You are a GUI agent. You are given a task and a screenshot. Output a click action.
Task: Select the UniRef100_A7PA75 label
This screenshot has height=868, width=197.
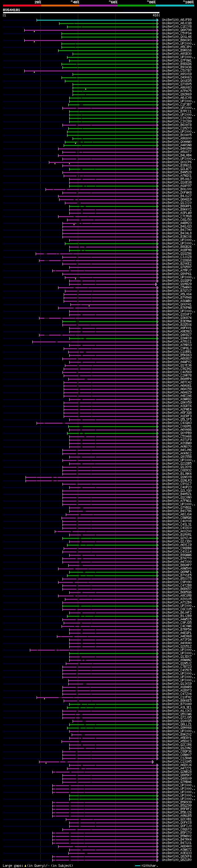point(177,91)
